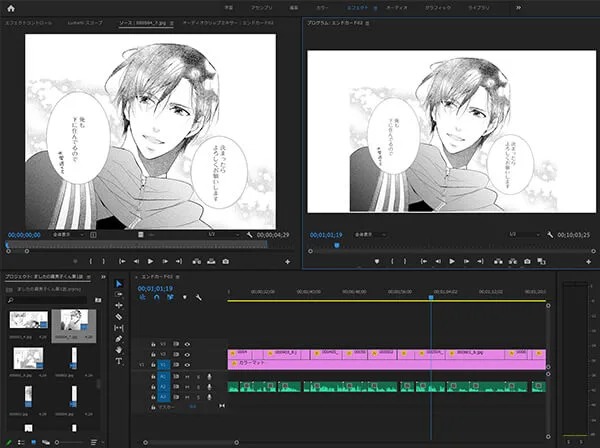Toggle nest sequence insert mode in timeline
This screenshot has height=448, width=600.
point(142,297)
